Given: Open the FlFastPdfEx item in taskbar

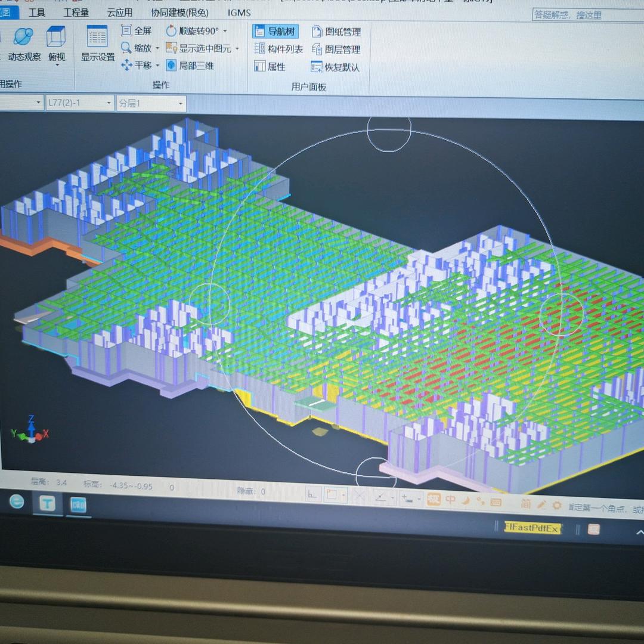Looking at the screenshot, I should tap(532, 528).
